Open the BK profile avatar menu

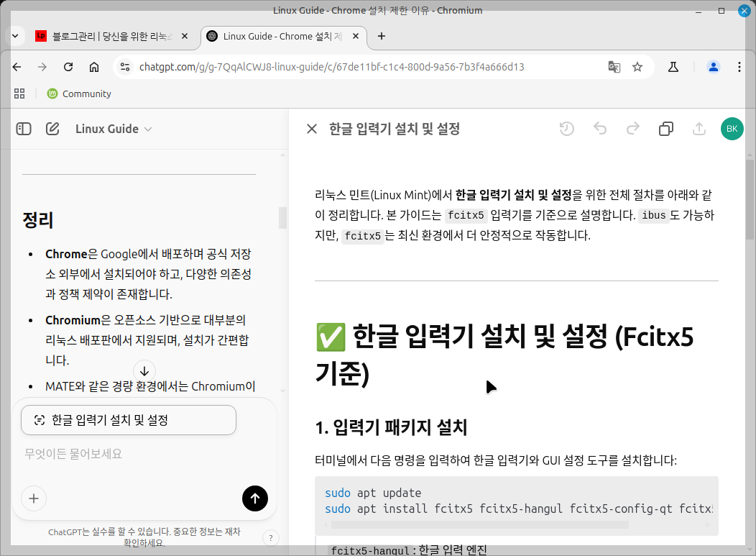732,129
